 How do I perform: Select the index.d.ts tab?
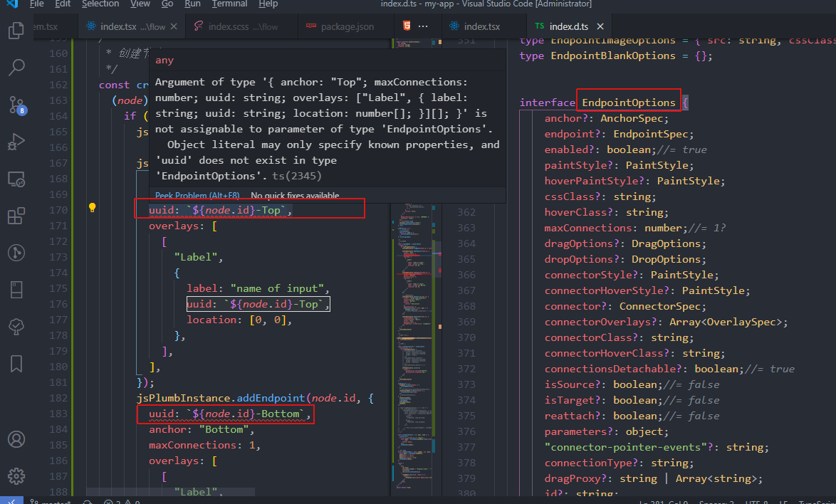(x=569, y=26)
